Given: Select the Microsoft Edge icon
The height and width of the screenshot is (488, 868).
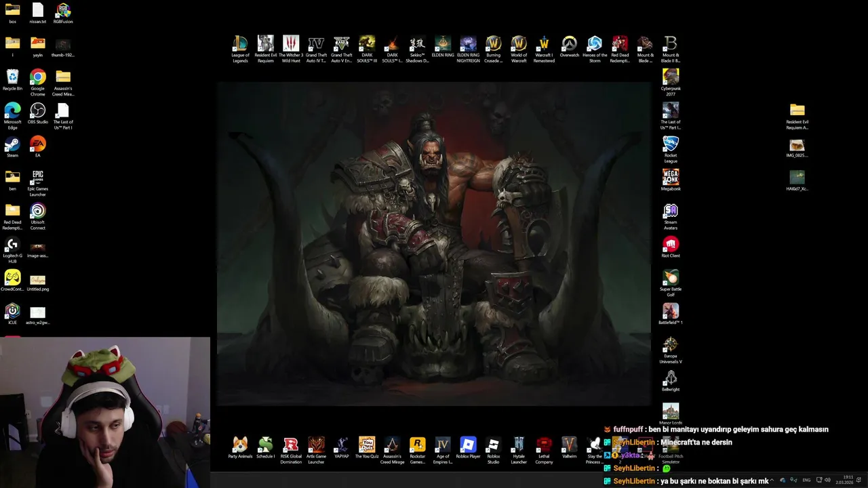Looking at the screenshot, I should coord(12,115).
